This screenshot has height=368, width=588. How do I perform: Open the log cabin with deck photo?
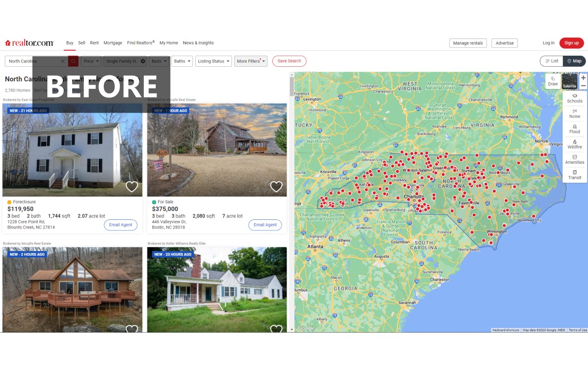(x=72, y=290)
